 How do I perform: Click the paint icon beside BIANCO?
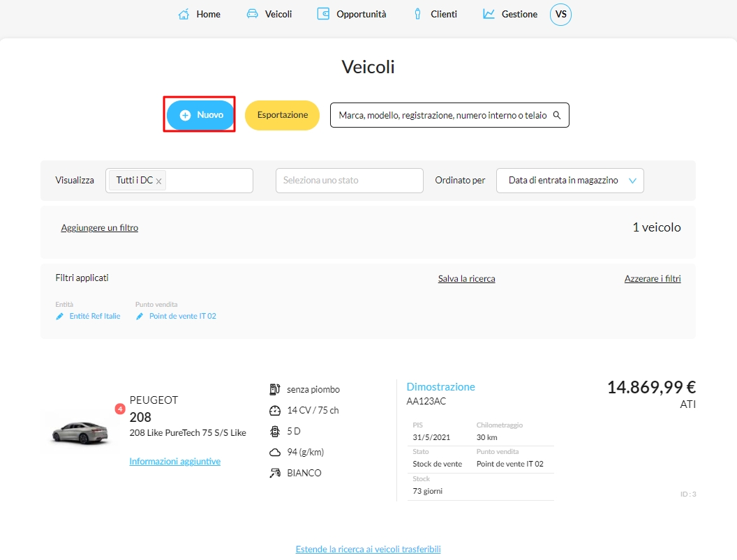pyautogui.click(x=275, y=473)
